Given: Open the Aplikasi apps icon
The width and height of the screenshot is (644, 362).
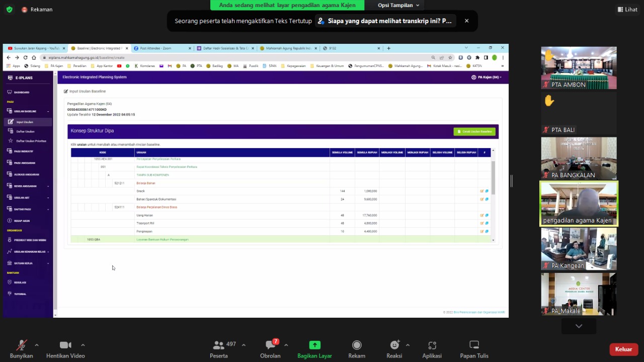Looking at the screenshot, I should (432, 345).
